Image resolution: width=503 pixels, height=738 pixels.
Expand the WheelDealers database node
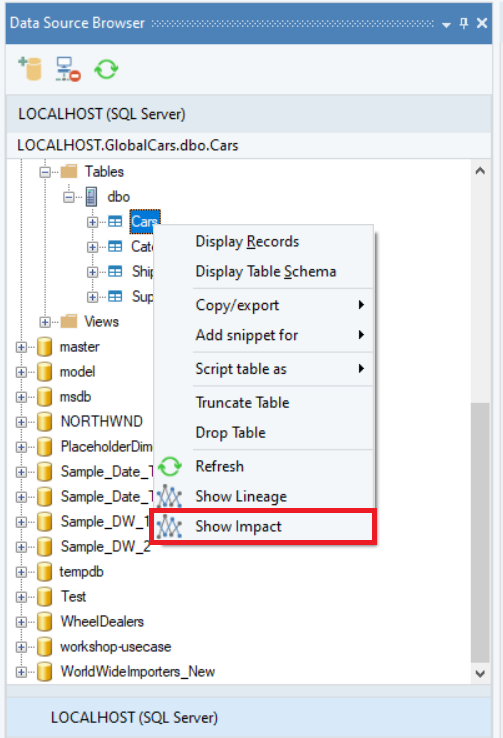click(21, 622)
